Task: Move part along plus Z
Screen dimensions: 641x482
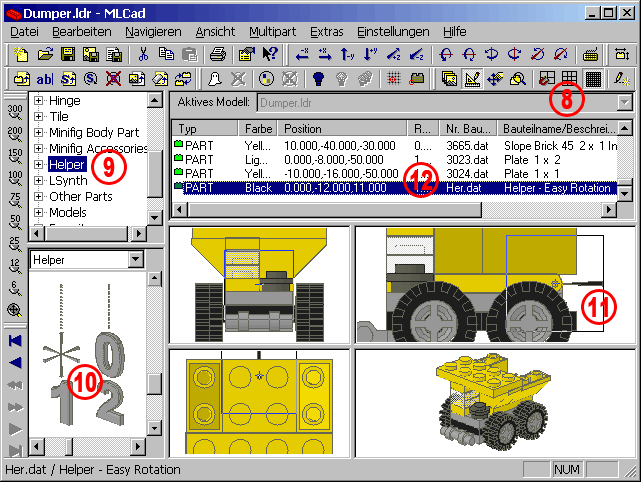Action: click(x=393, y=54)
